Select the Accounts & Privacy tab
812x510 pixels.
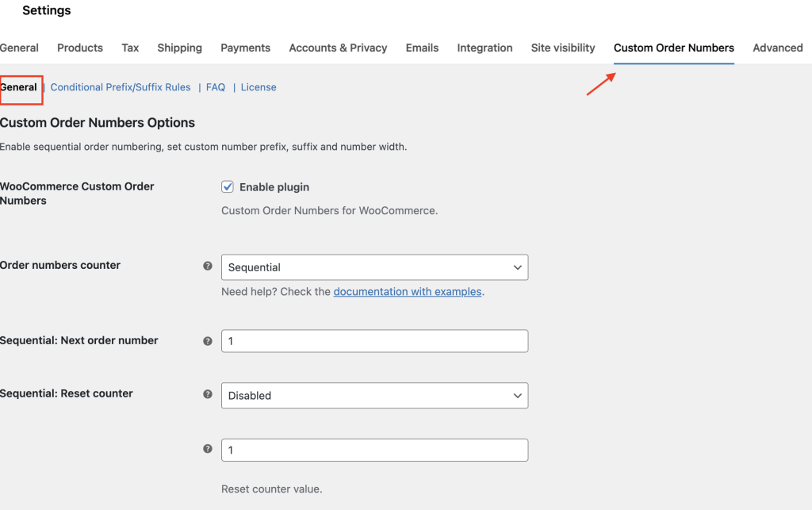338,48
